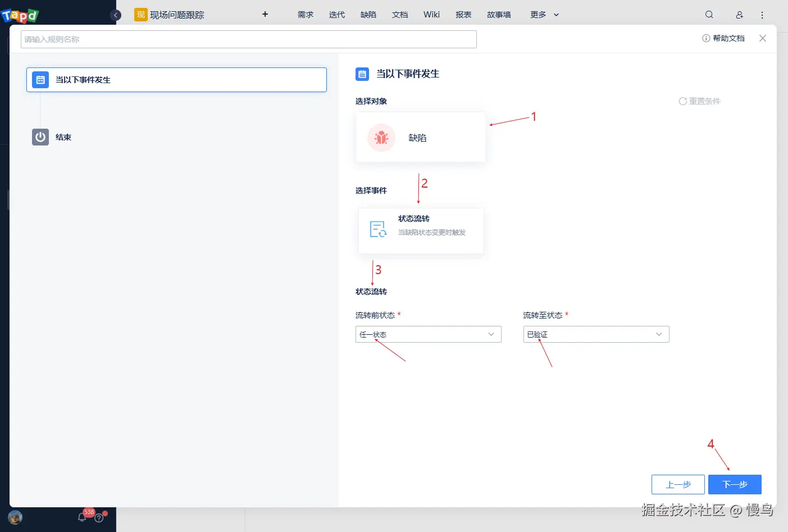
Task: Click the blue icon beside panel heading
Action: 362,74
